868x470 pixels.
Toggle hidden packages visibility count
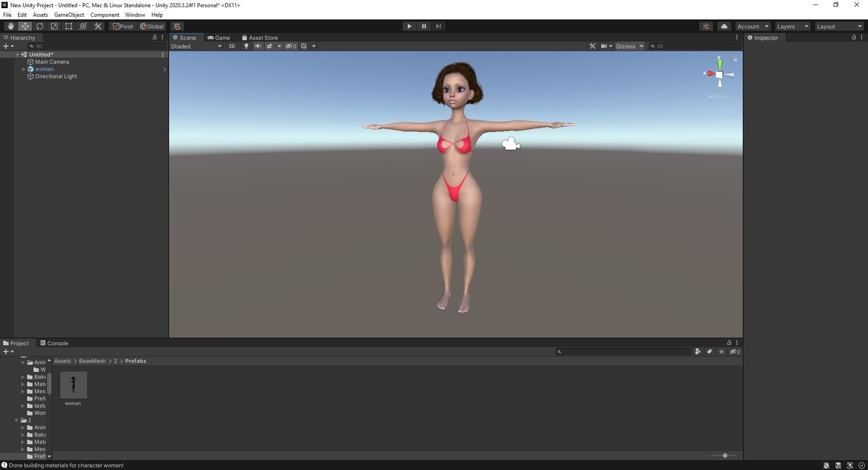(x=735, y=352)
